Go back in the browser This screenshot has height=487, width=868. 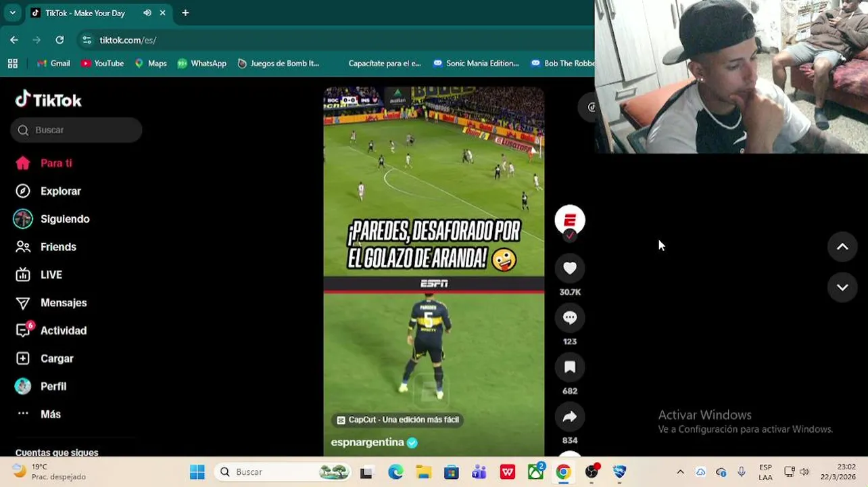click(x=14, y=40)
